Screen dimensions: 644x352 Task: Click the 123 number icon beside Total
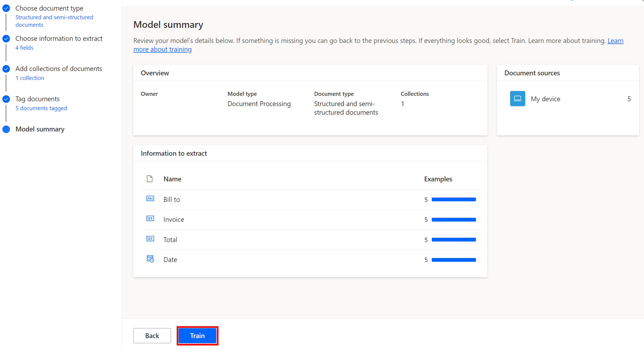pyautogui.click(x=150, y=239)
